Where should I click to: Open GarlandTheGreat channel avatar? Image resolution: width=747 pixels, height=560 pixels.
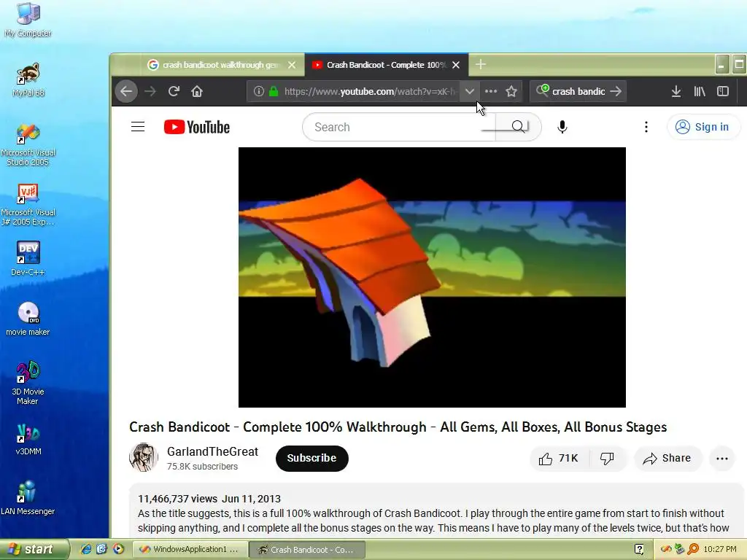(144, 458)
